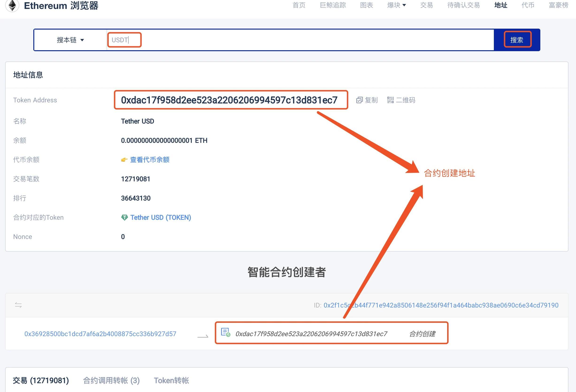Click the 地址信息 section heading
The height and width of the screenshot is (392, 576).
pyautogui.click(x=28, y=75)
